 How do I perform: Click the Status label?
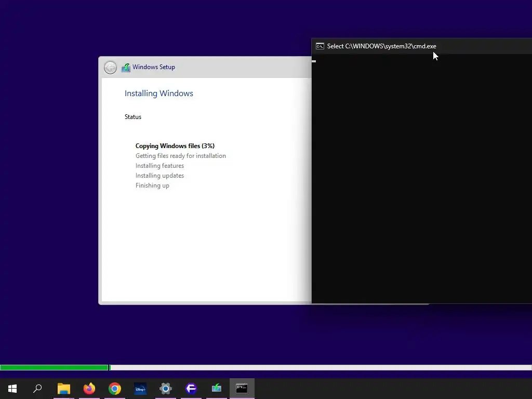point(133,117)
